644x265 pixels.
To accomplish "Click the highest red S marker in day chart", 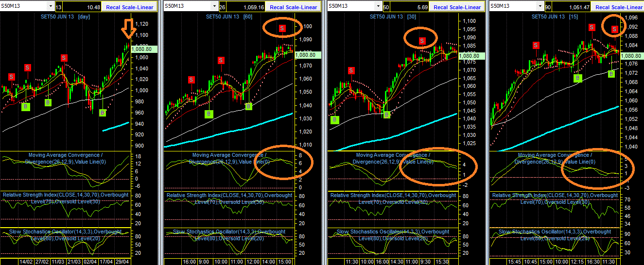I will [x=64, y=58].
